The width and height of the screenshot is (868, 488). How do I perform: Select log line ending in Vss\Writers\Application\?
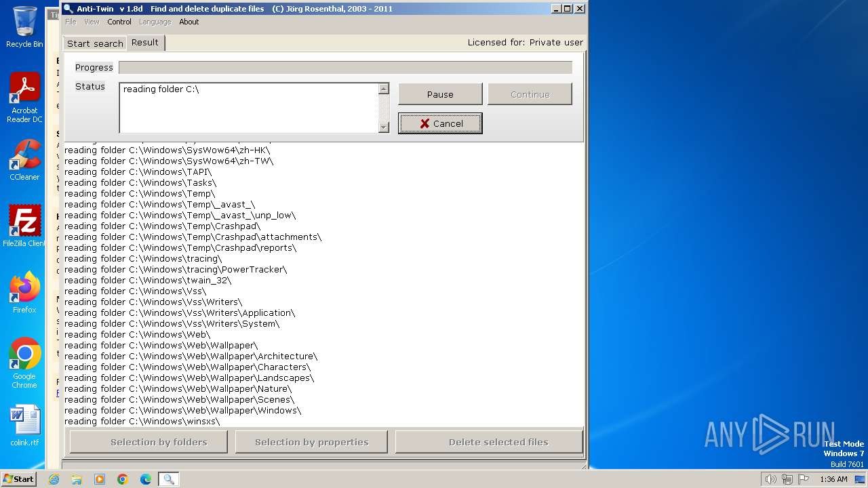pos(180,312)
